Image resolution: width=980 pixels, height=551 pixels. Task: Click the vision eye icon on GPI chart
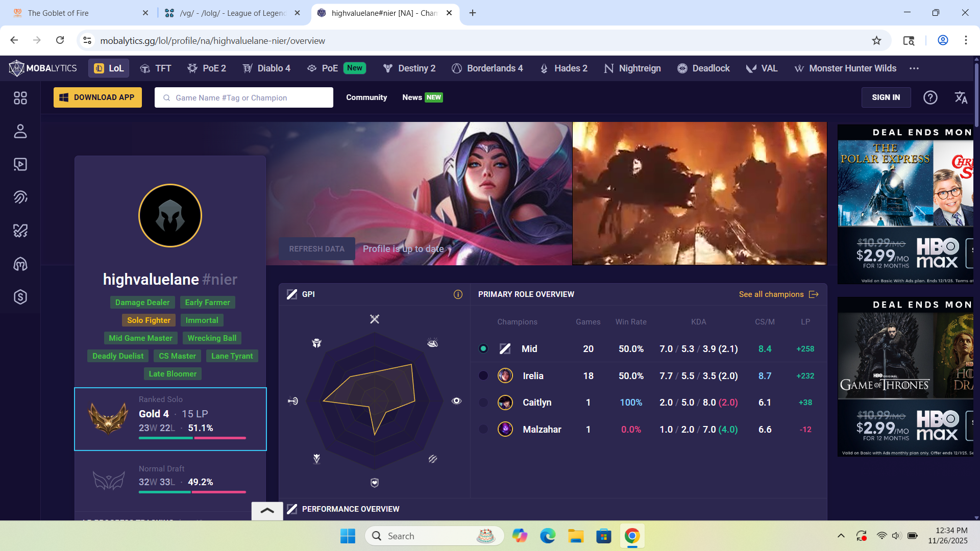click(456, 401)
